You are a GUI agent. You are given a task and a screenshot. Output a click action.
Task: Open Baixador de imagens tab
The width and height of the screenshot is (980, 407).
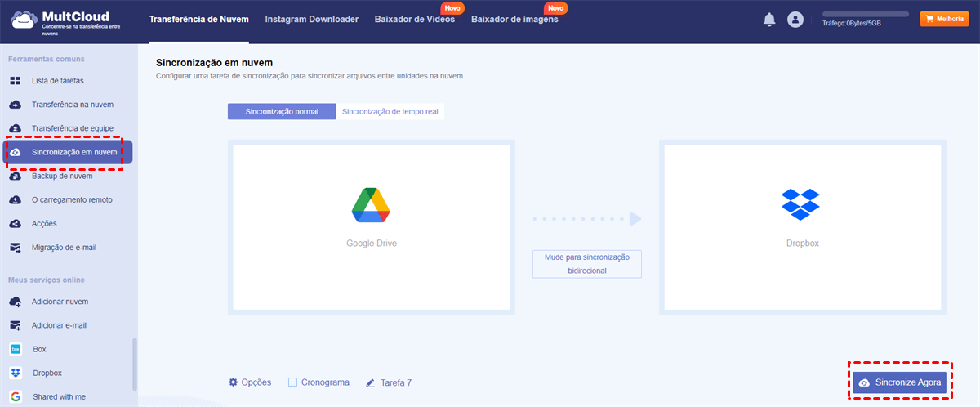click(x=514, y=20)
